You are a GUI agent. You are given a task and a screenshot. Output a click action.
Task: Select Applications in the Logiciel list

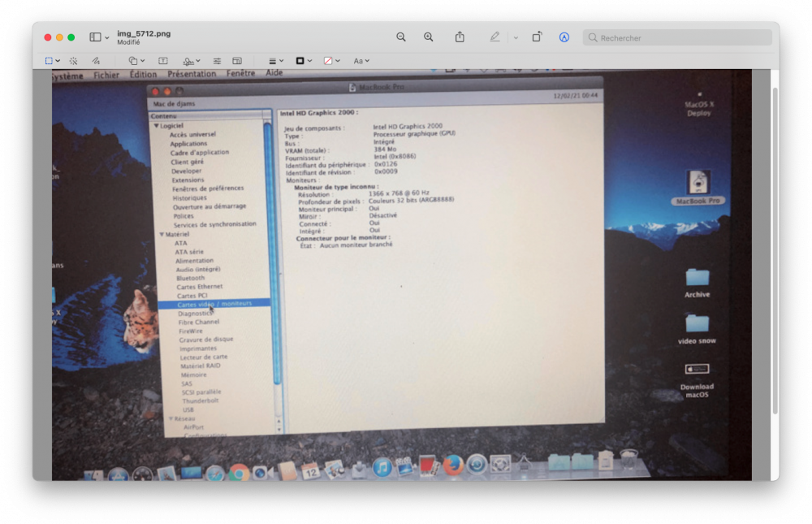[188, 144]
